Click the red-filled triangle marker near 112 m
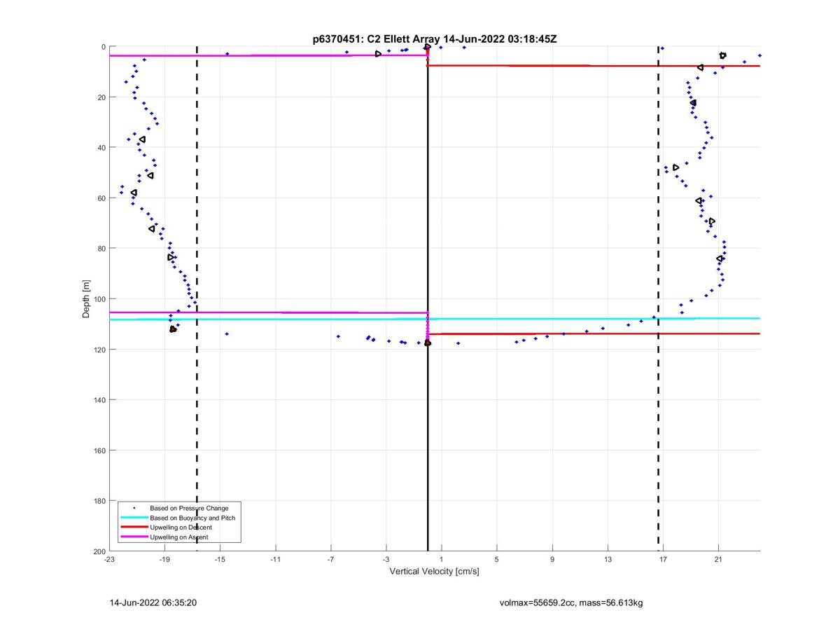840x620 pixels. (x=173, y=329)
